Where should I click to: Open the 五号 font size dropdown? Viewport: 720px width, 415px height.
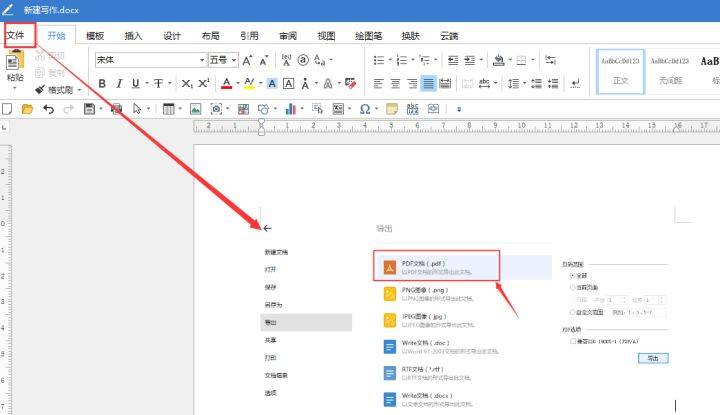click(234, 60)
